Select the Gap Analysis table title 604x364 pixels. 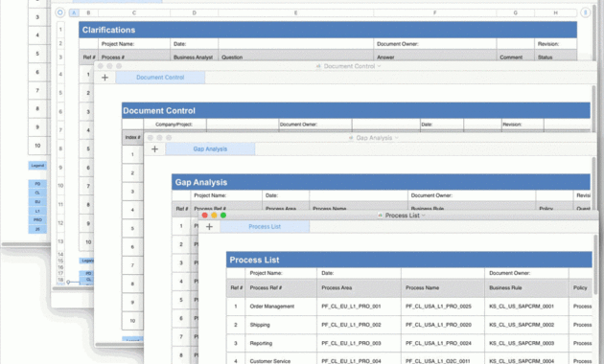(x=201, y=182)
